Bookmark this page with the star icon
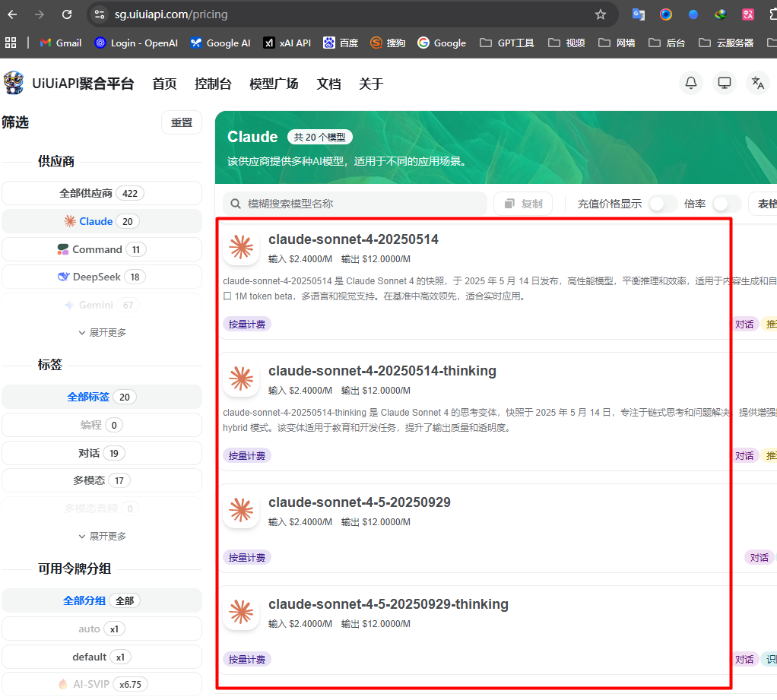 [601, 14]
